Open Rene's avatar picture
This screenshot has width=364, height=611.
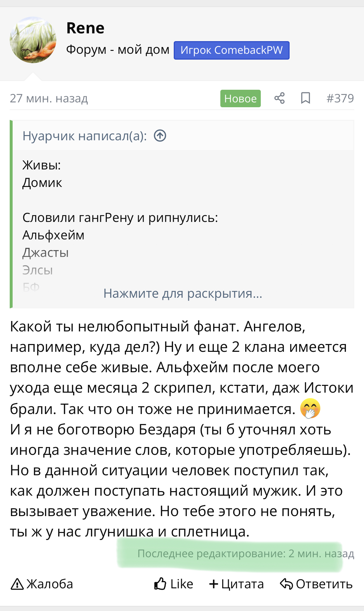[33, 40]
